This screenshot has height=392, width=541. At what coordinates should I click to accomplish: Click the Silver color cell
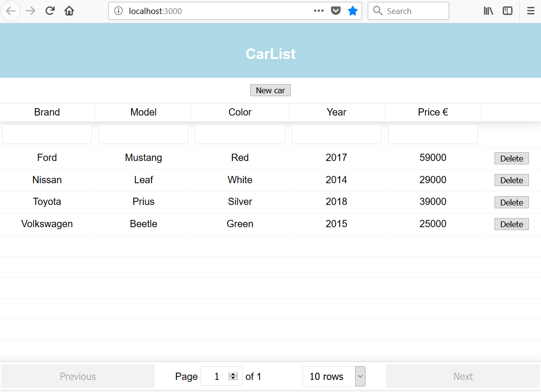click(x=240, y=202)
